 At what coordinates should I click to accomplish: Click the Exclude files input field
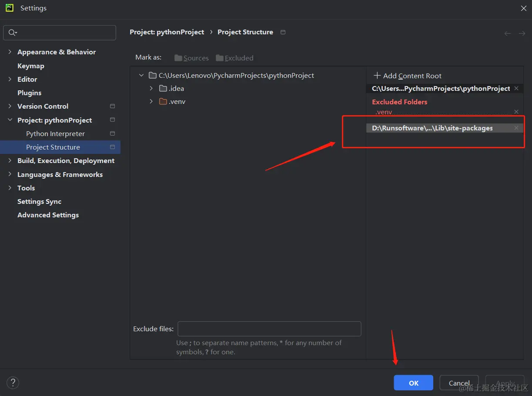269,329
